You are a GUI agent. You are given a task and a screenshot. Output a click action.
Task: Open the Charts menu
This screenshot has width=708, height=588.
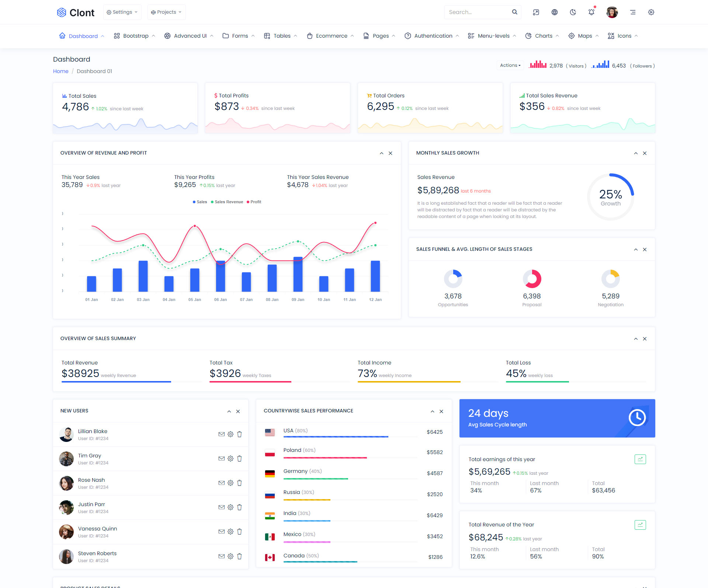(543, 36)
